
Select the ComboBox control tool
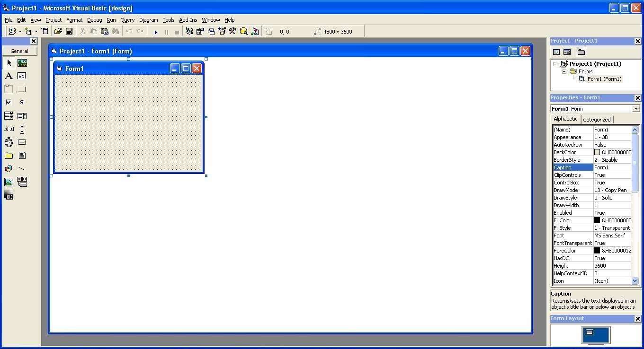tap(9, 116)
